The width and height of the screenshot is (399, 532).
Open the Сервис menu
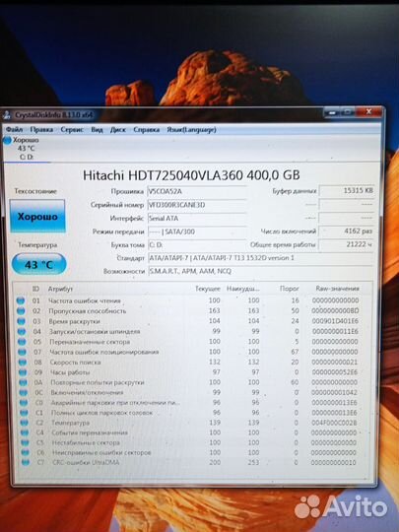(x=72, y=129)
